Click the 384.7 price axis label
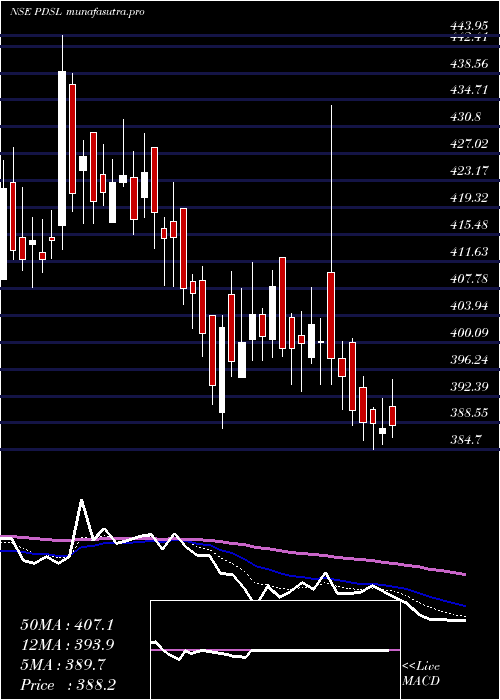Screen dimensions: 500x700 coord(466,440)
